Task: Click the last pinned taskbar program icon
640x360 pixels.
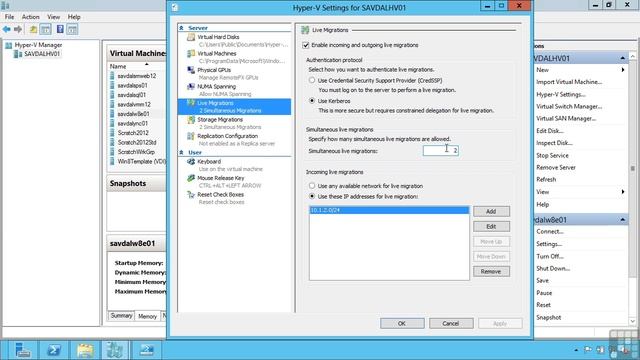Action: (x=147, y=350)
